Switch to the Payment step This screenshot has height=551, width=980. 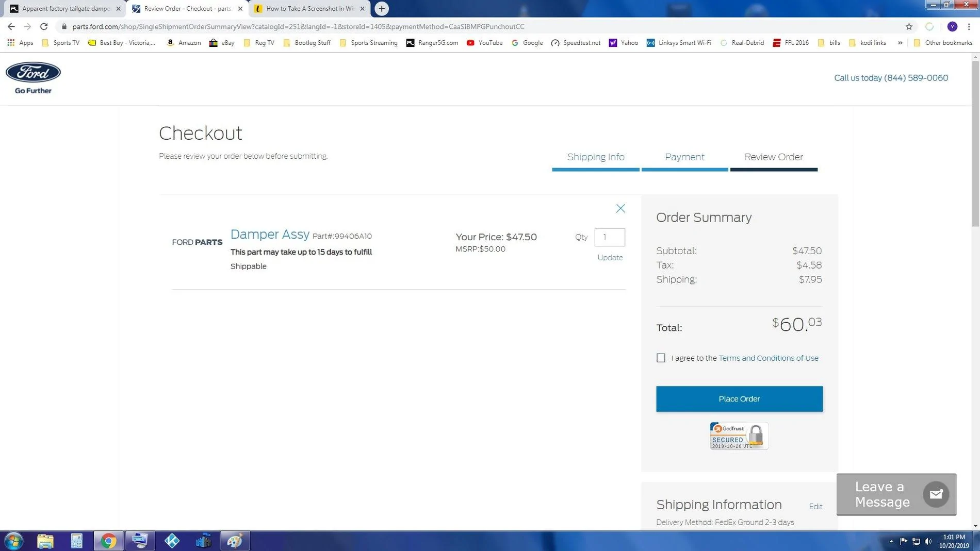[684, 157]
